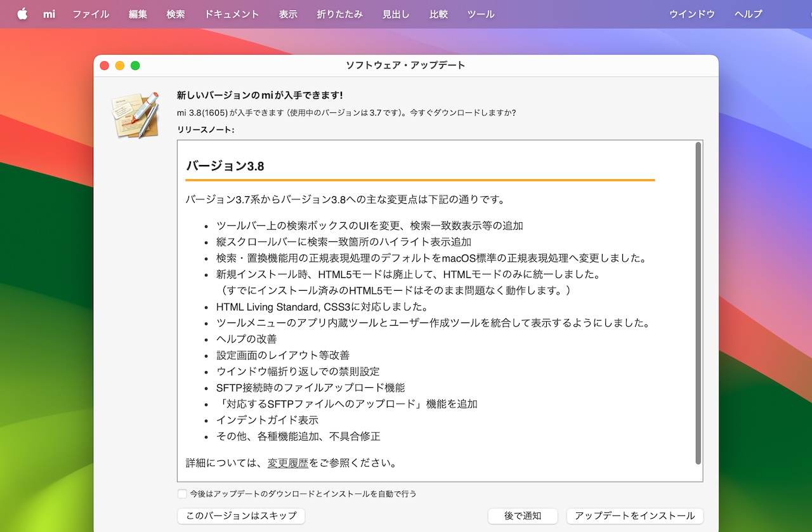812x532 pixels.
Task: Click the HTML Living Standard, CSS3 item
Action: tap(322, 307)
